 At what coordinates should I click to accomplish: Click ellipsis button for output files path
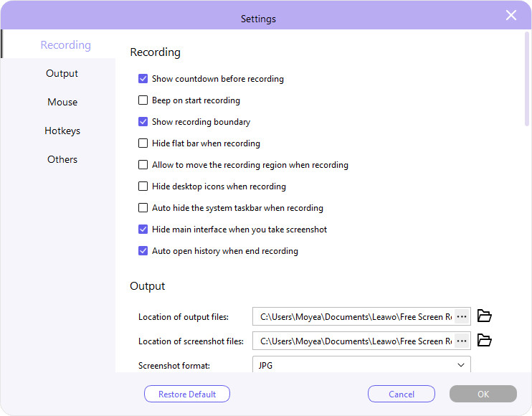click(x=462, y=316)
